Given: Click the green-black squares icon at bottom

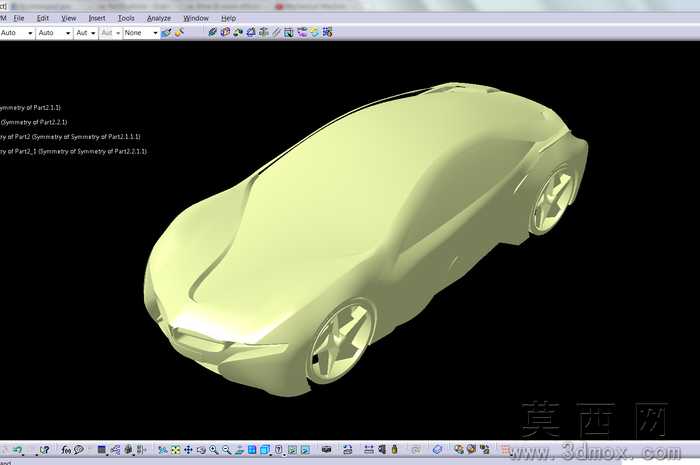Looking at the screenshot, I should 484,449.
